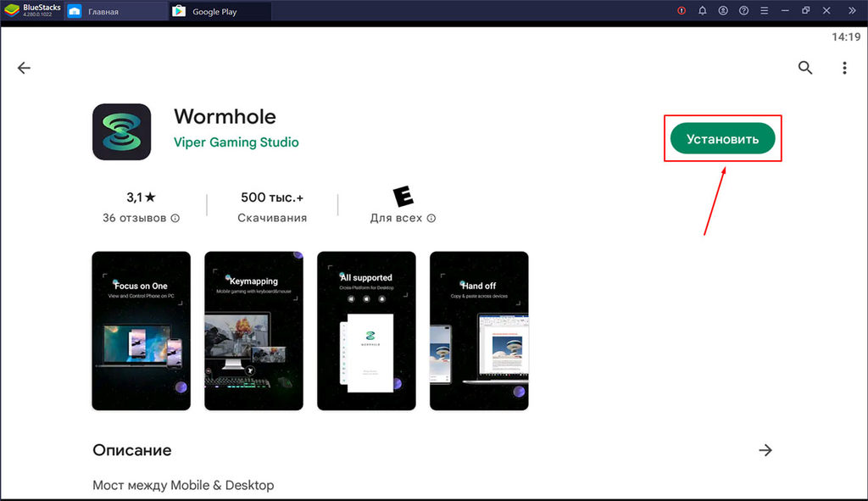
Task: Open the account profile icon
Action: tap(723, 10)
